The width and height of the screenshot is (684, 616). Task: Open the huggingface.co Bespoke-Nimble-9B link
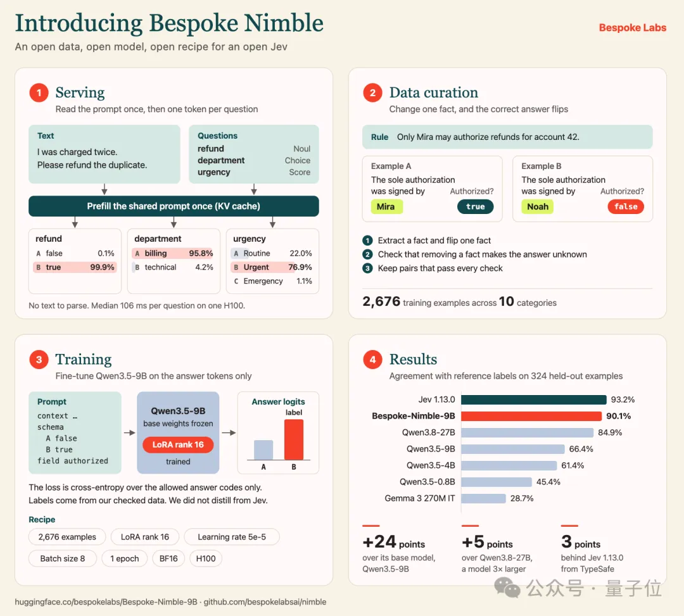click(x=106, y=602)
